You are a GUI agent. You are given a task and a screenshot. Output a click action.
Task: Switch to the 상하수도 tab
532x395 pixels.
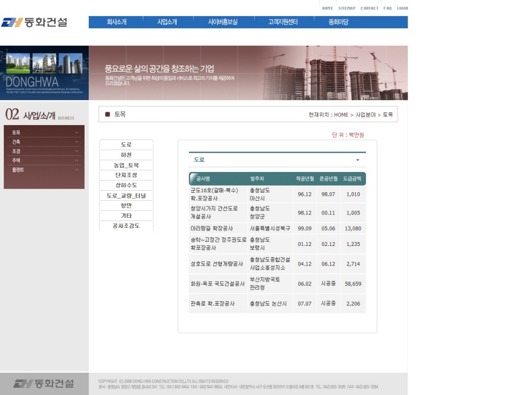(126, 185)
